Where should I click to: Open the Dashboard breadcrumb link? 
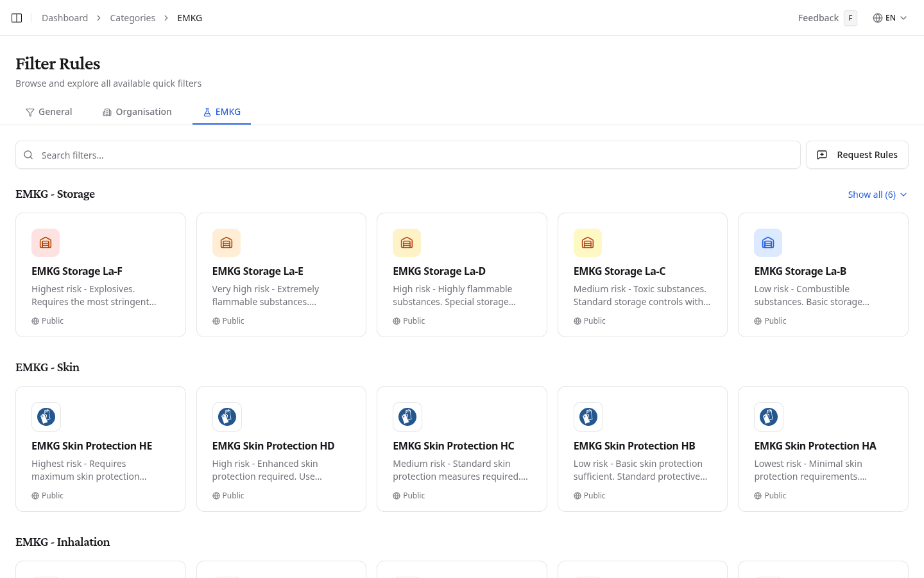click(65, 17)
